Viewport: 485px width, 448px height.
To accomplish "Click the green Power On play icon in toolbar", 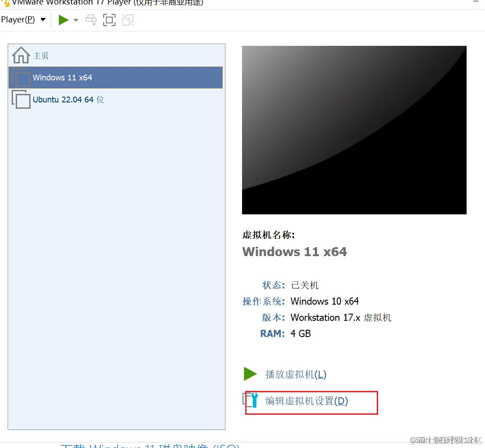I will [x=63, y=20].
